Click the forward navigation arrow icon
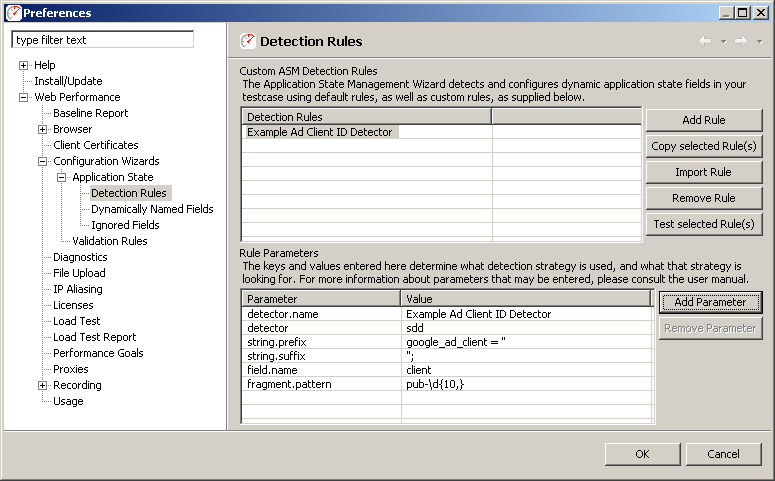 point(741,41)
